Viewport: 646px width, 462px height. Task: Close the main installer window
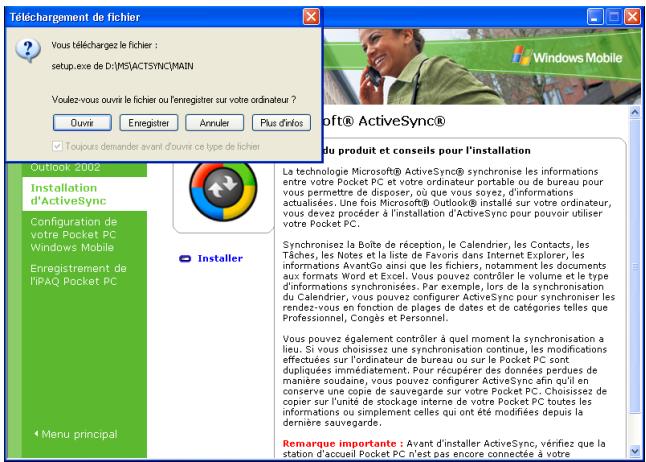point(632,17)
